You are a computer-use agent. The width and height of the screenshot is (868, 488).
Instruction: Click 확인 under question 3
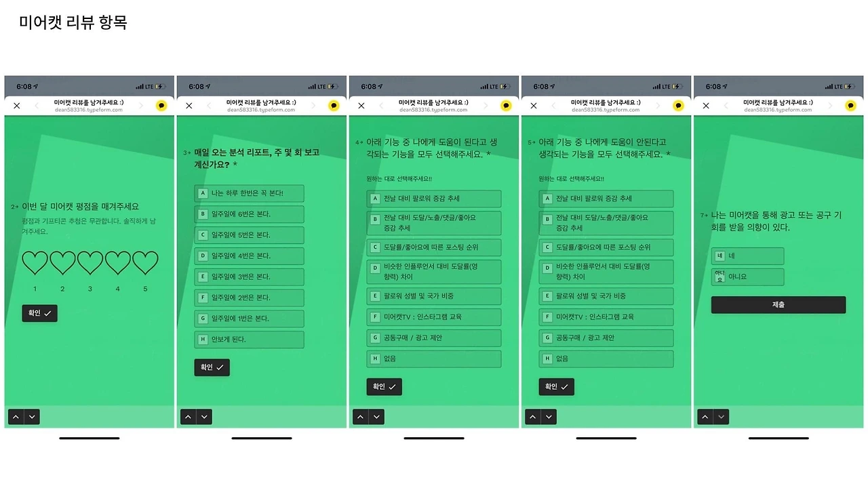(212, 367)
